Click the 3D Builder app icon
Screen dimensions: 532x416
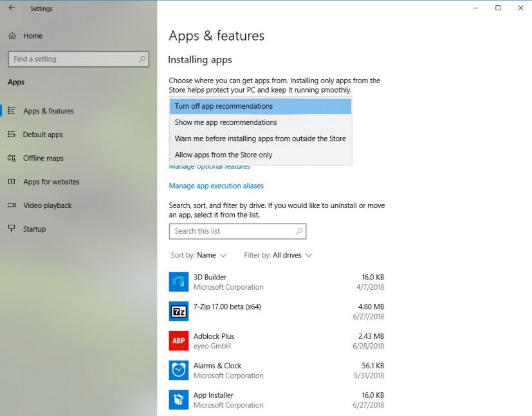tap(178, 281)
